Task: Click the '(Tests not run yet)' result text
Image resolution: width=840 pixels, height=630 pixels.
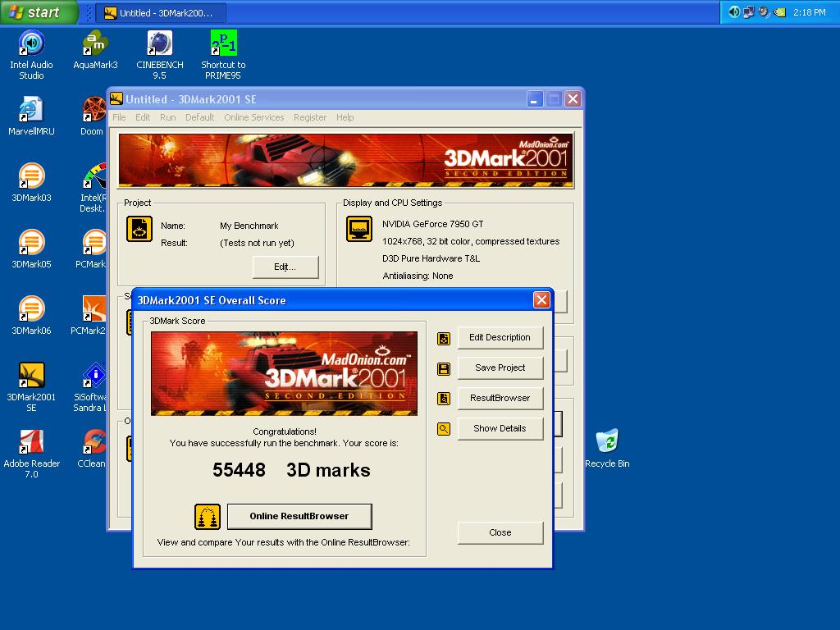Action: 257,243
